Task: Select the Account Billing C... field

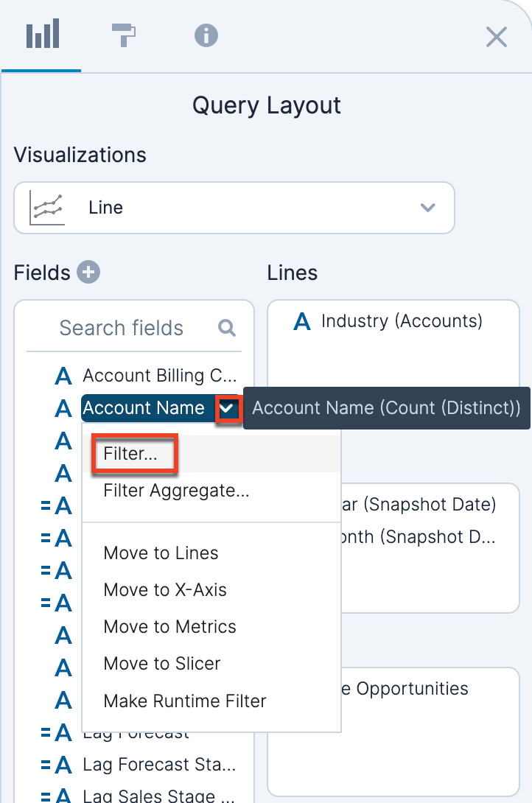Action: pyautogui.click(x=158, y=376)
